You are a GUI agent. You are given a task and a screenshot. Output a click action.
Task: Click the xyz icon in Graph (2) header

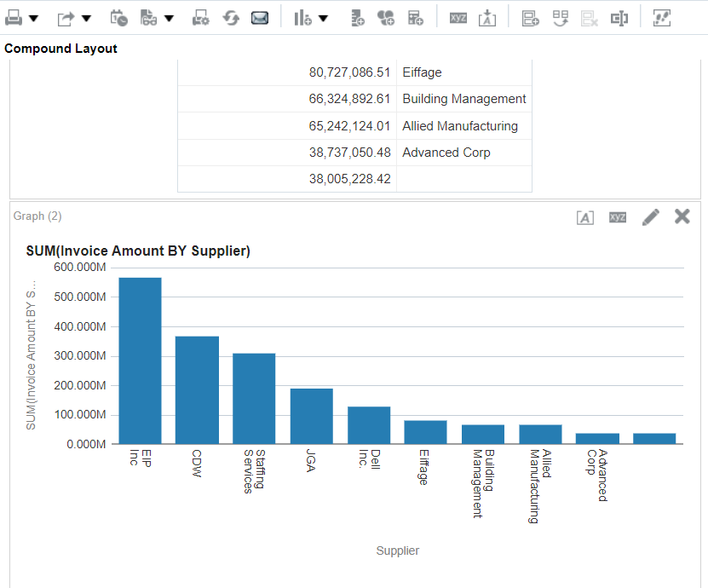618,217
